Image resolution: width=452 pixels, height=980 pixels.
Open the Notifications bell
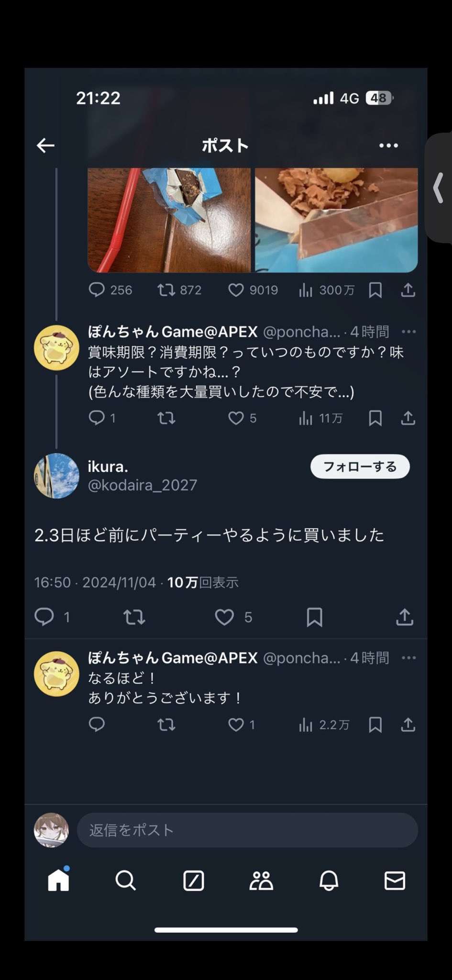click(329, 880)
